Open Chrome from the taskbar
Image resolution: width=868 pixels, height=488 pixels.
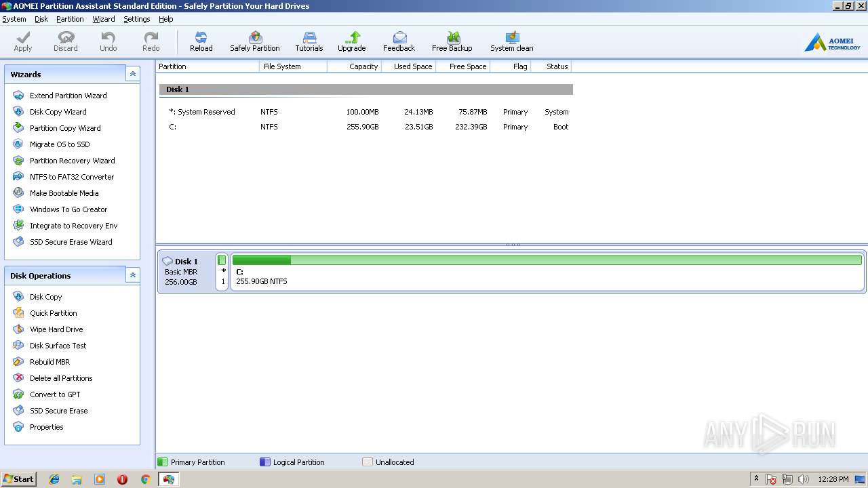tap(145, 479)
